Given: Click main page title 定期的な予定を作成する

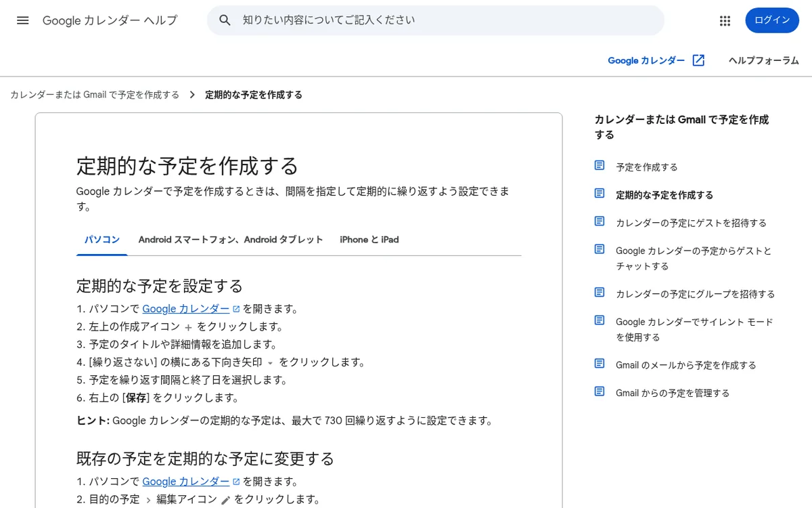Looking at the screenshot, I should (x=187, y=165).
